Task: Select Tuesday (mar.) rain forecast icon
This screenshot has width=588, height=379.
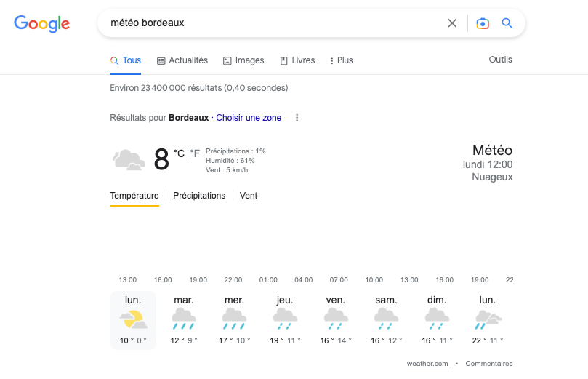Action: [183, 318]
